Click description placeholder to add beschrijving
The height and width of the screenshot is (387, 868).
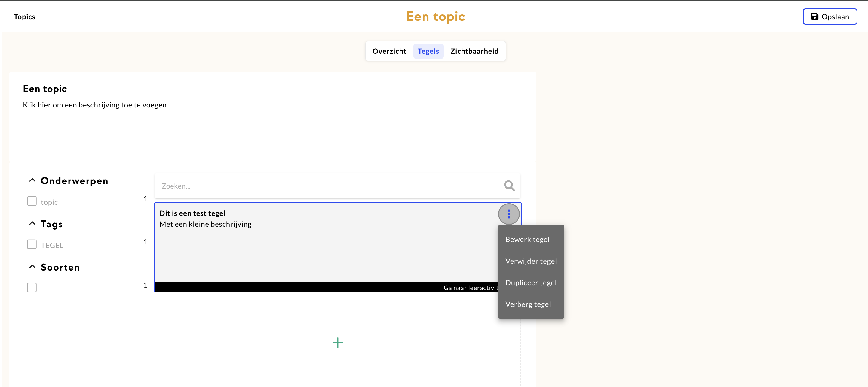pos(94,105)
